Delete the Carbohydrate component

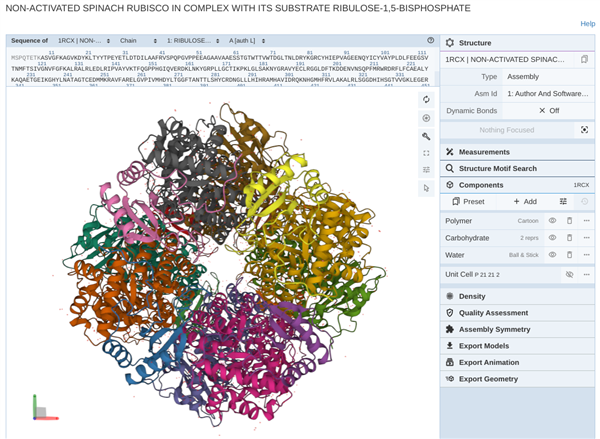tap(569, 238)
